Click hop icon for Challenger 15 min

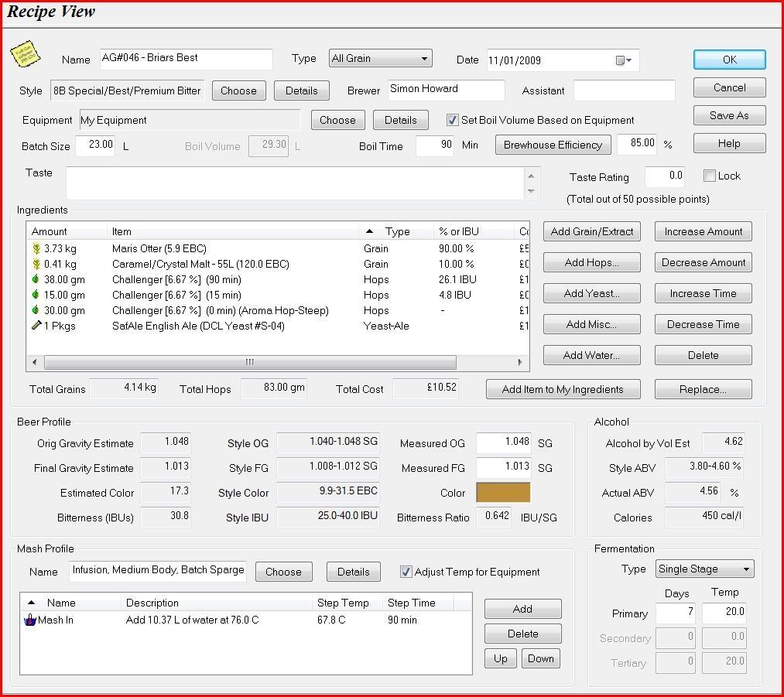point(36,295)
